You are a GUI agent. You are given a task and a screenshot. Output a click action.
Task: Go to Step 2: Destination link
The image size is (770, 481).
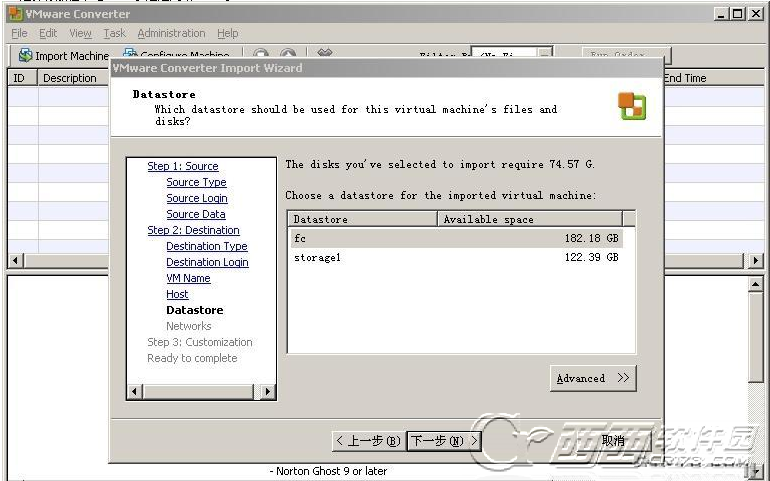pos(193,230)
